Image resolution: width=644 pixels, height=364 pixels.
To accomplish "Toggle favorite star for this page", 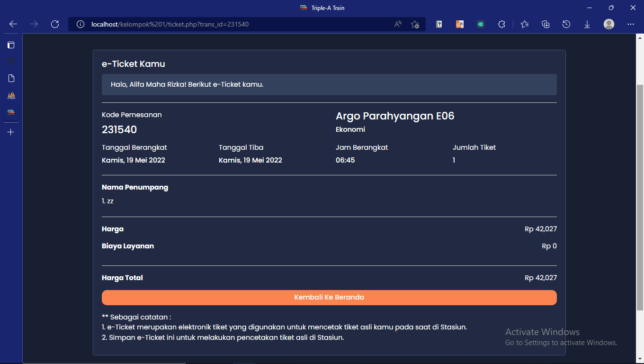I will [x=415, y=24].
